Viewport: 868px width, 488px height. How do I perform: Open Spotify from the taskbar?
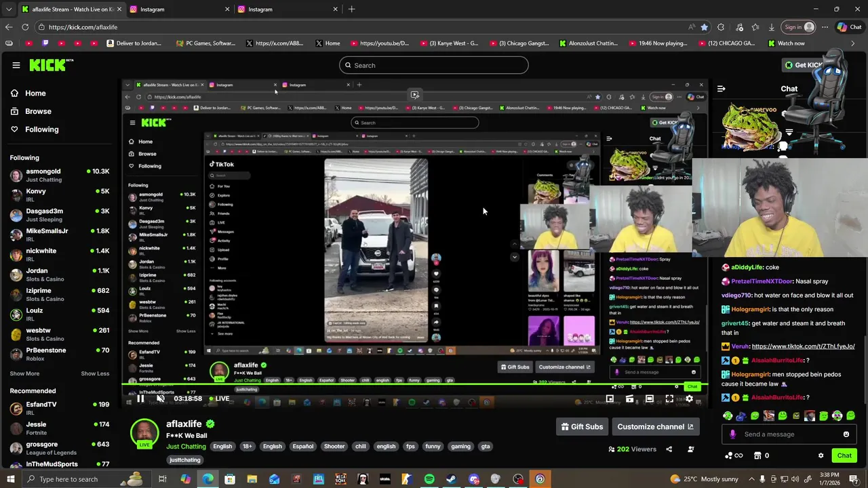[x=429, y=479]
